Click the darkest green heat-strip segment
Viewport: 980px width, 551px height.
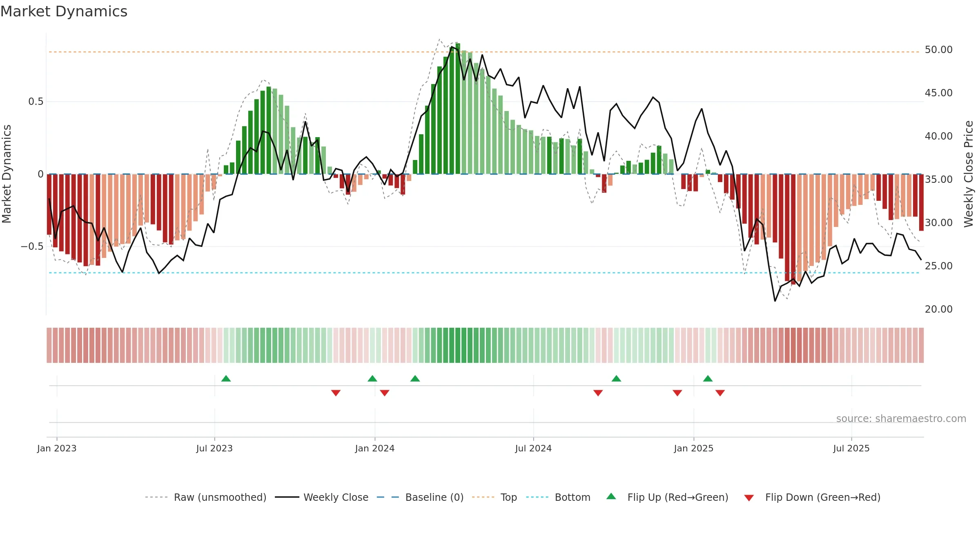[458, 345]
